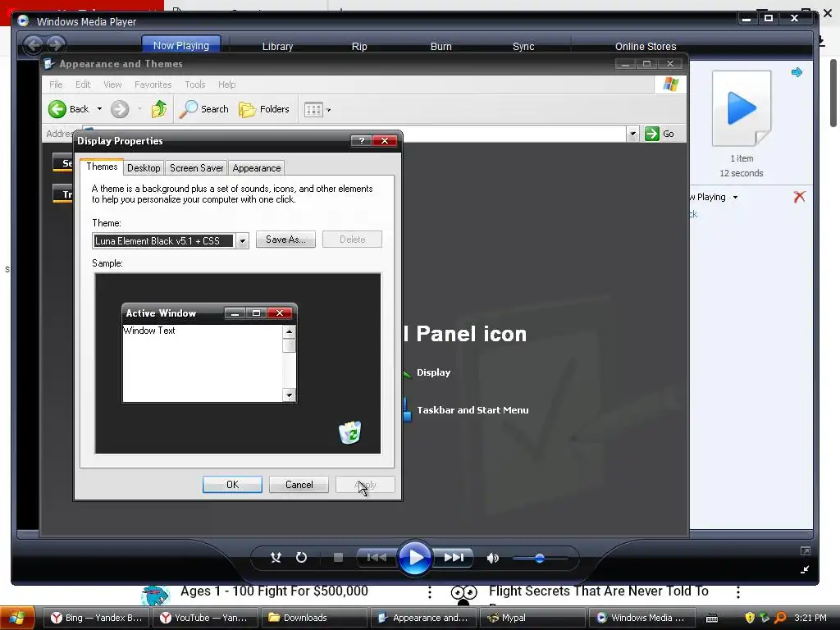Click the Save As... button

[x=285, y=240]
